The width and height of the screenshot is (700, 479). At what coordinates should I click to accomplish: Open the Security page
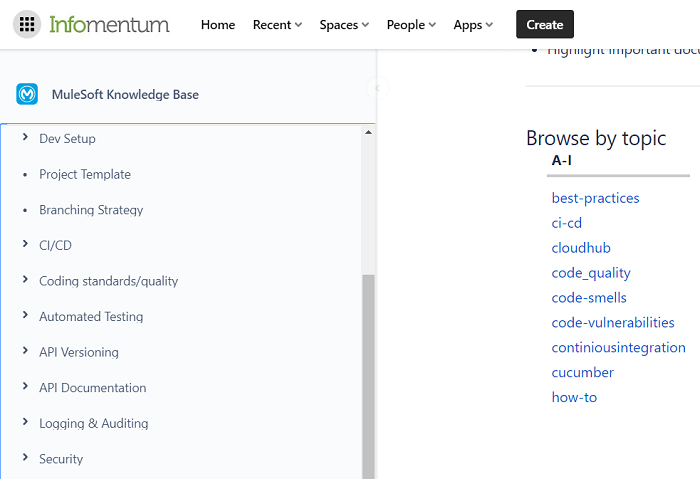pyautogui.click(x=61, y=459)
